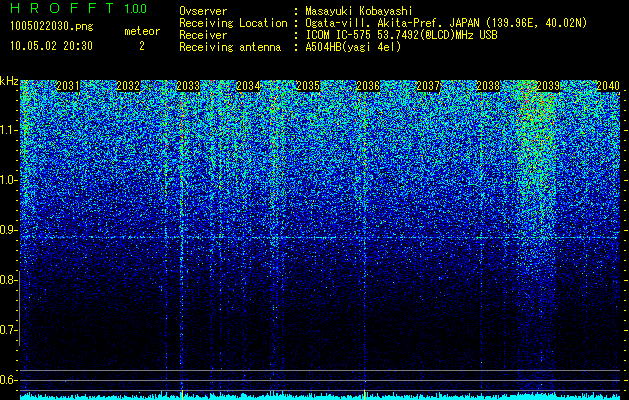Click the 2035 time marker
Viewport: 629px width, 400px height.
(x=308, y=86)
